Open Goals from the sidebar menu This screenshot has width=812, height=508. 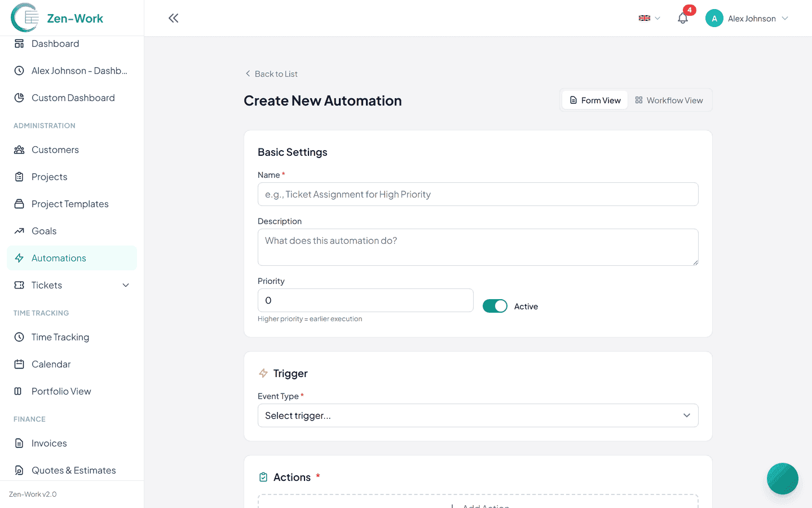[72, 231]
